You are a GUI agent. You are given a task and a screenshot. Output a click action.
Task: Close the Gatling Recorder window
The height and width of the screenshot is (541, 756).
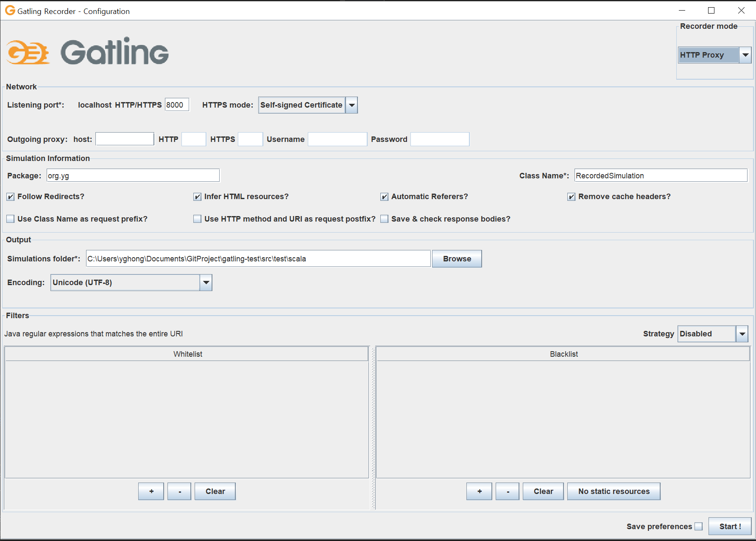coord(741,11)
